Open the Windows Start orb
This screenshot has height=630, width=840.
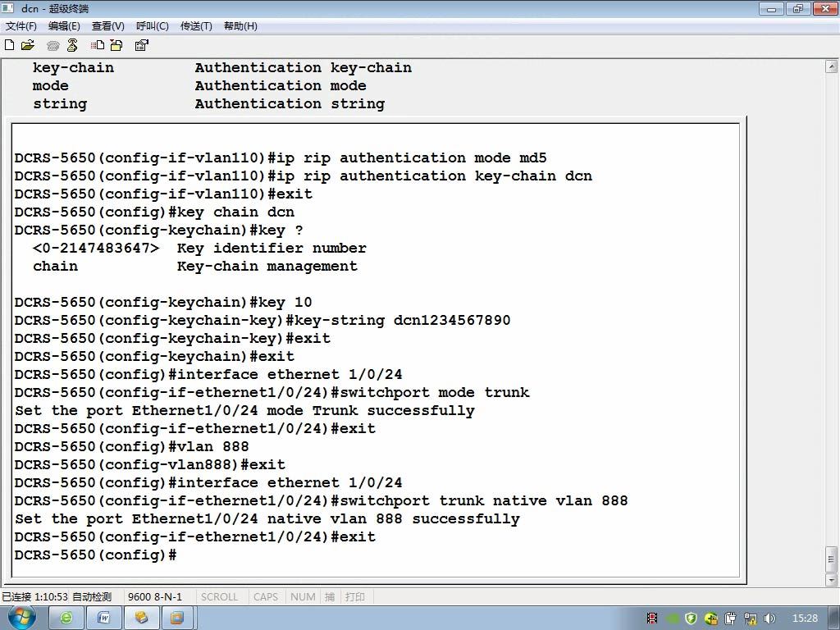pyautogui.click(x=21, y=618)
